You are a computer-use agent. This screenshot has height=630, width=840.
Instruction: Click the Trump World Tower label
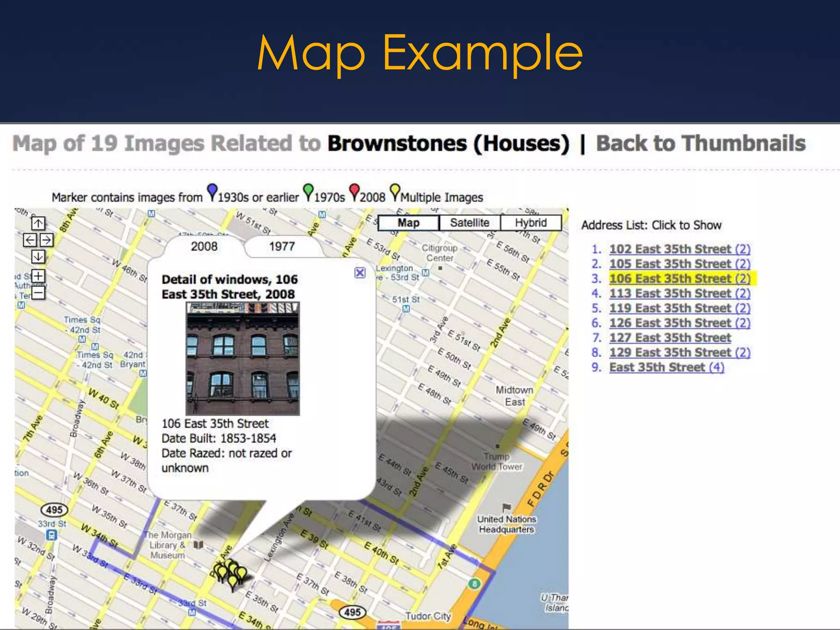click(x=497, y=461)
